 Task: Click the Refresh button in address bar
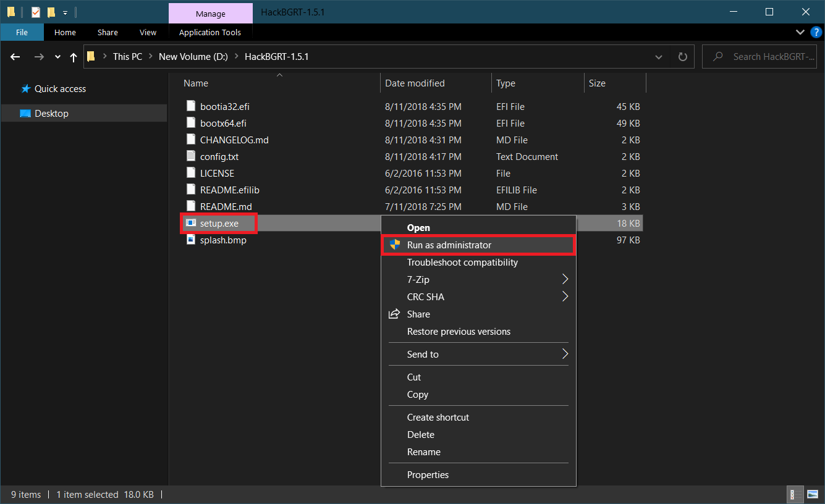point(683,57)
